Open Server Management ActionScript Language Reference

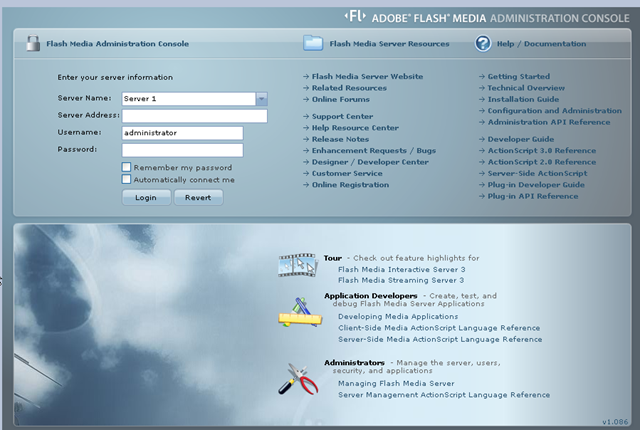tap(444, 395)
